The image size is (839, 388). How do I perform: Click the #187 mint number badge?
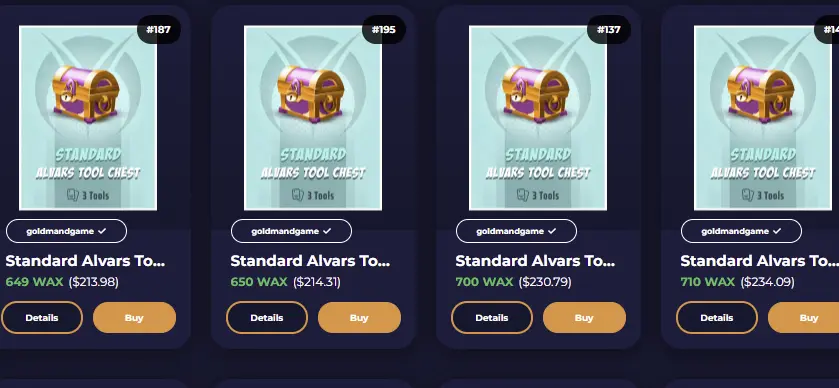click(158, 29)
